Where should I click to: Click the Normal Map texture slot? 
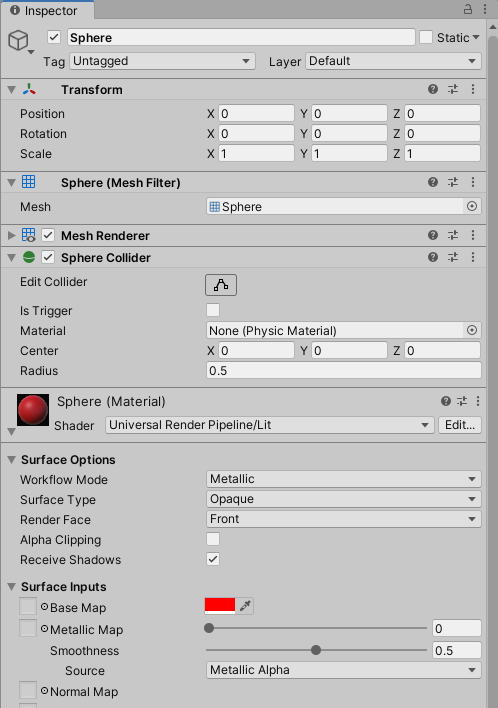coord(28,690)
